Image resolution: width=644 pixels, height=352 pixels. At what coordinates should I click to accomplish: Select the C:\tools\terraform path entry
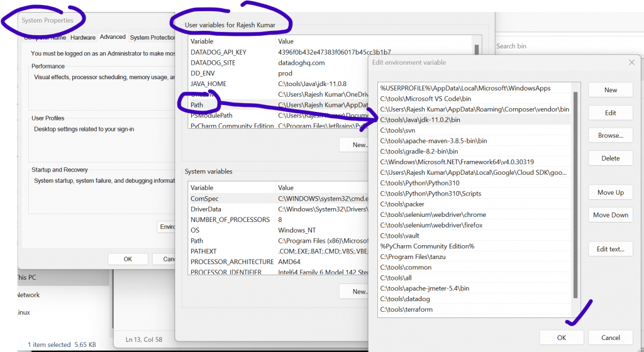[x=406, y=309]
